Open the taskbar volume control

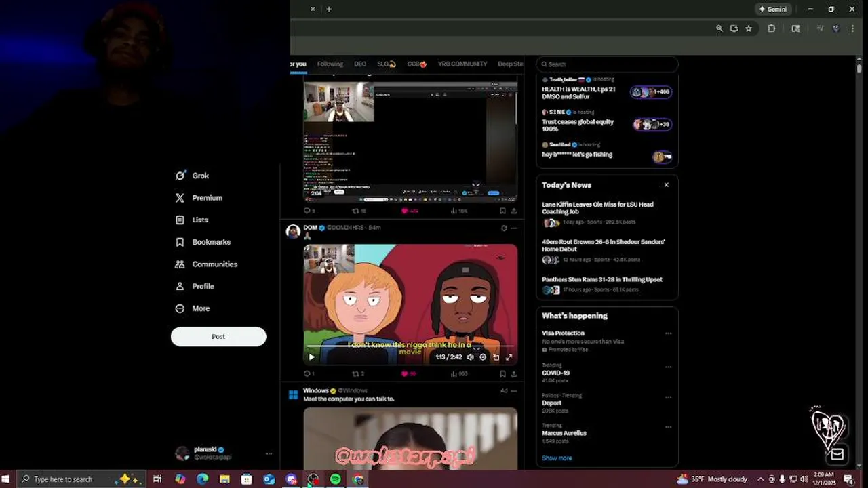click(x=804, y=479)
